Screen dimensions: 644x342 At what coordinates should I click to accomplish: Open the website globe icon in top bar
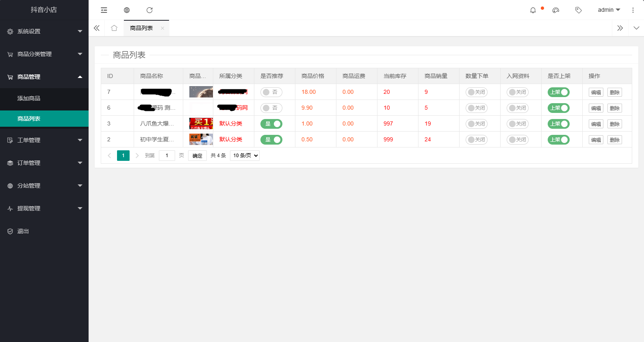point(127,10)
